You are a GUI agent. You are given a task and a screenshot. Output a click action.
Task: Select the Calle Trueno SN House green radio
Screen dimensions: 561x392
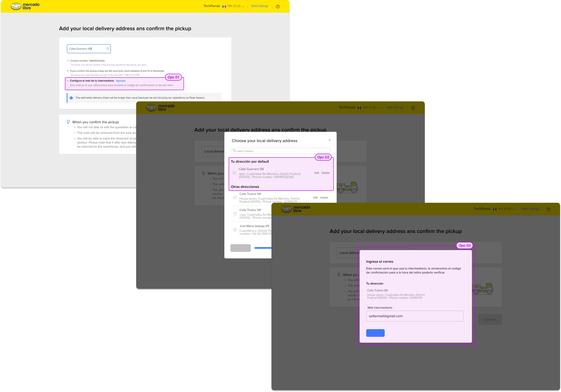click(x=235, y=198)
